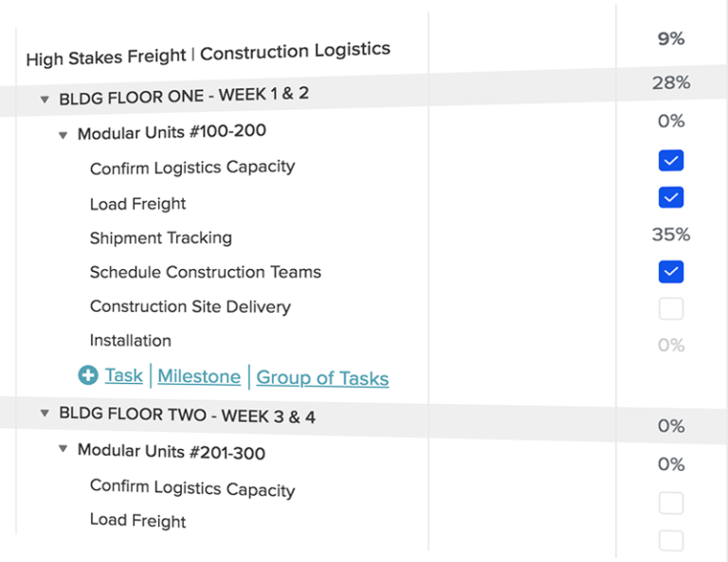This screenshot has height=562, width=728.
Task: Collapse the BLDG FLOOR ONE group
Action: tap(45, 100)
